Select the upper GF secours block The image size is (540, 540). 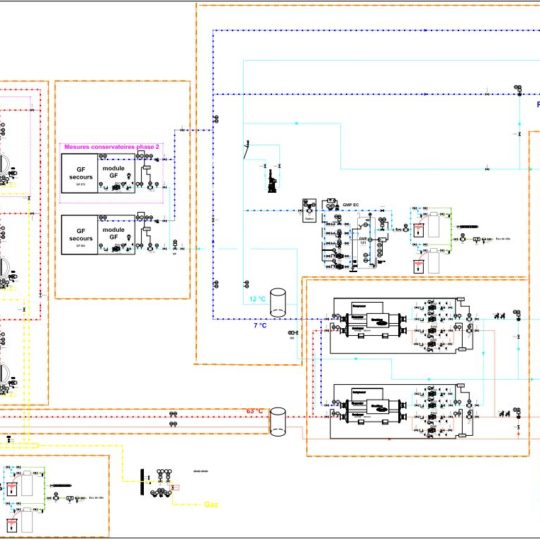pyautogui.click(x=80, y=173)
